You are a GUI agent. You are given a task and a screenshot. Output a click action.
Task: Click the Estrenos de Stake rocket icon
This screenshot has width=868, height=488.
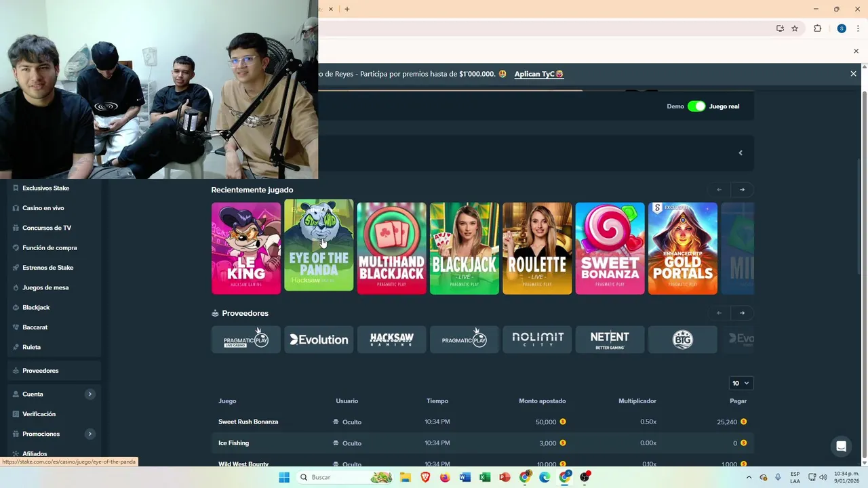tap(16, 268)
